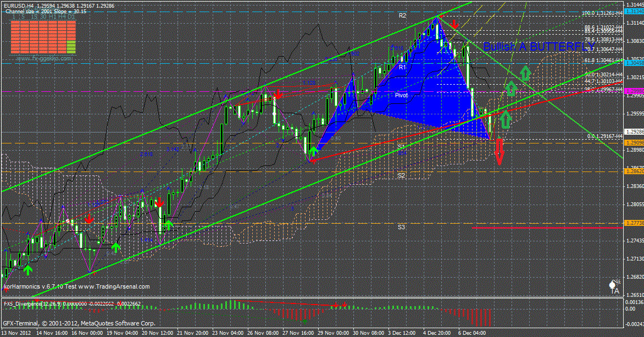
Task: Select the S3 support level label
Action: coord(402,226)
